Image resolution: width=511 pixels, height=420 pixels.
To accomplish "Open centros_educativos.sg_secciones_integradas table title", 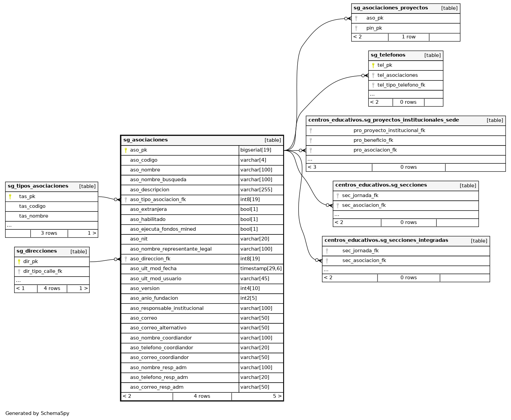I will pyautogui.click(x=386, y=240).
